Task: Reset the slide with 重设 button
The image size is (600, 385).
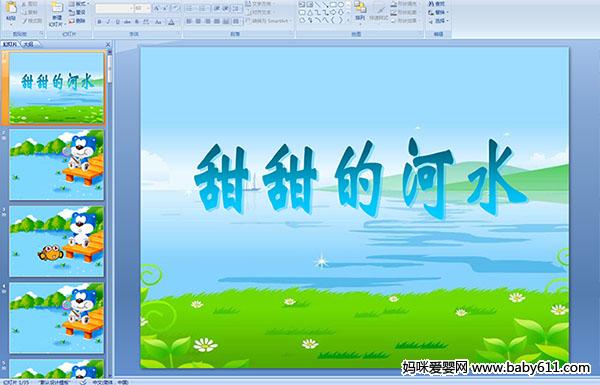Action: pyautogui.click(x=77, y=12)
